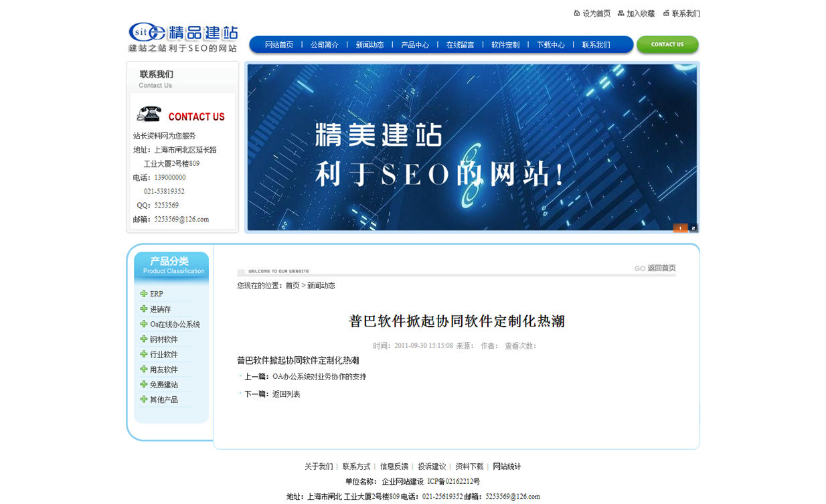826x504 pixels.
Task: Click 返回列表 next article link
Action: coord(286,394)
